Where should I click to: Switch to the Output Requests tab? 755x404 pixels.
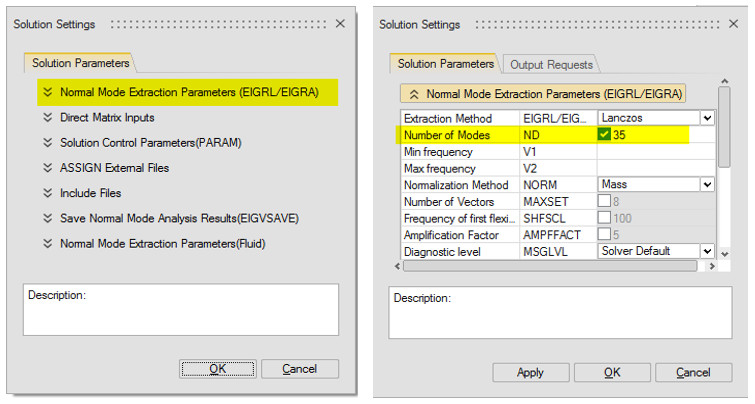(552, 65)
